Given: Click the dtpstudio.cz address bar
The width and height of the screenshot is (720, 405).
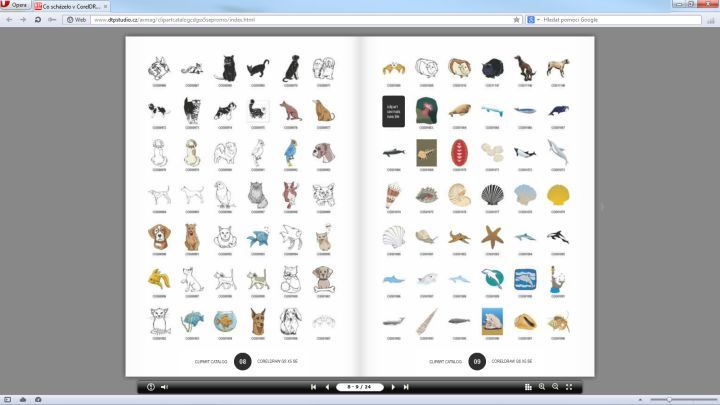Looking at the screenshot, I should 300,19.
